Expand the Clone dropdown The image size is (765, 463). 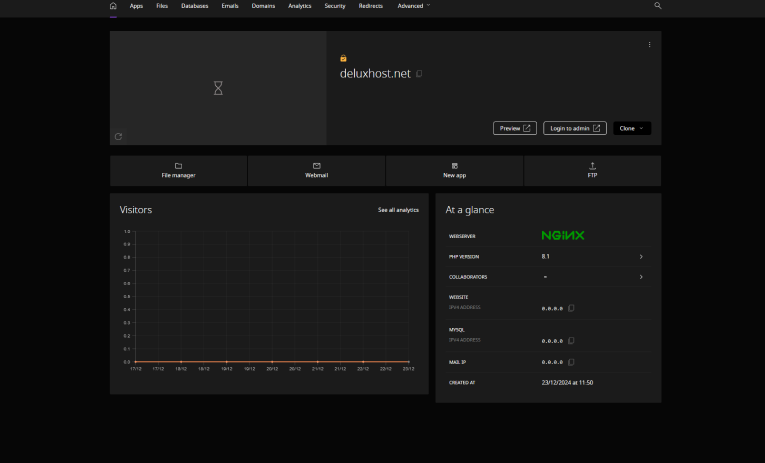point(632,128)
